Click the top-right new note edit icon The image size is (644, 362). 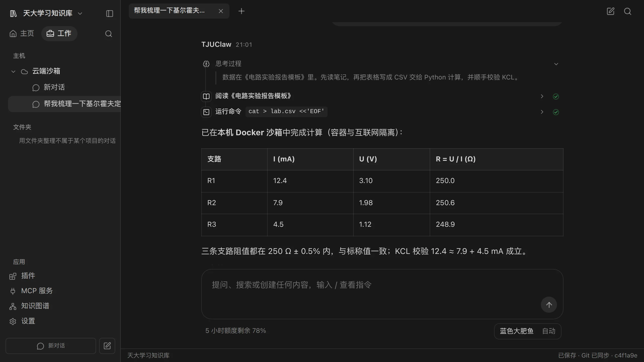coord(611,11)
